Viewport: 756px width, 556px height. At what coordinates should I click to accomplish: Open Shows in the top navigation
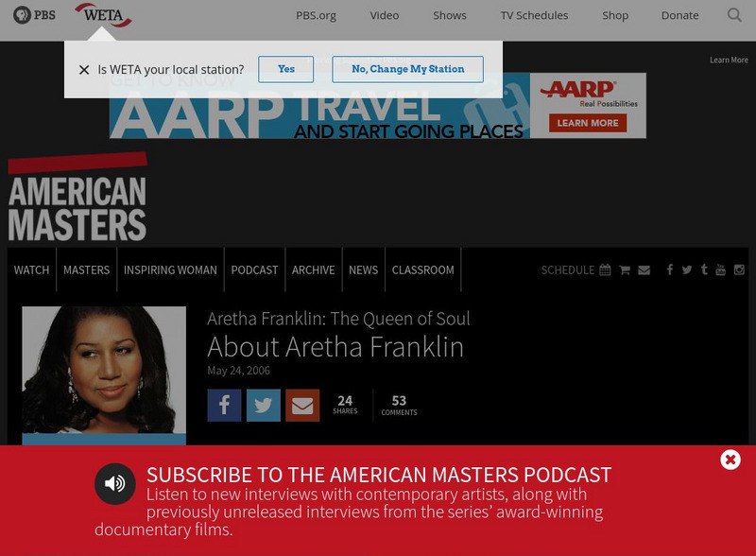click(x=450, y=15)
